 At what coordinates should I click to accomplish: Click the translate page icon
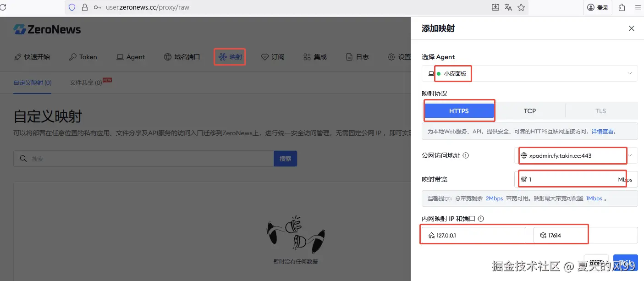[x=508, y=7]
